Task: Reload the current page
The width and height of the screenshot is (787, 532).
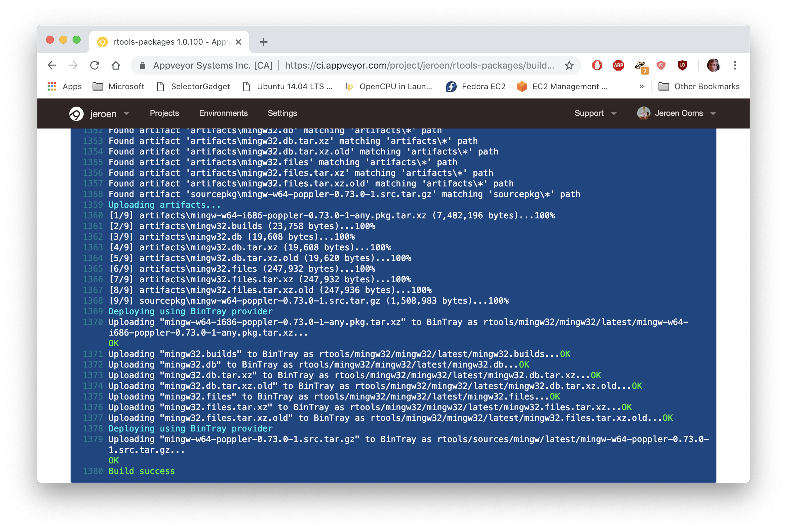Action: 95,65
